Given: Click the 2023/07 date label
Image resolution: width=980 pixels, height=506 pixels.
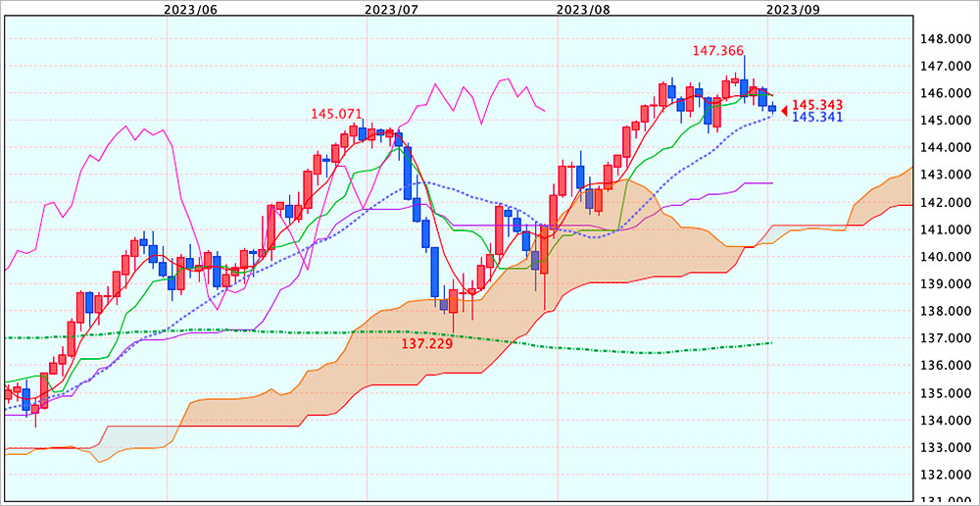Looking at the screenshot, I should click(x=391, y=9).
